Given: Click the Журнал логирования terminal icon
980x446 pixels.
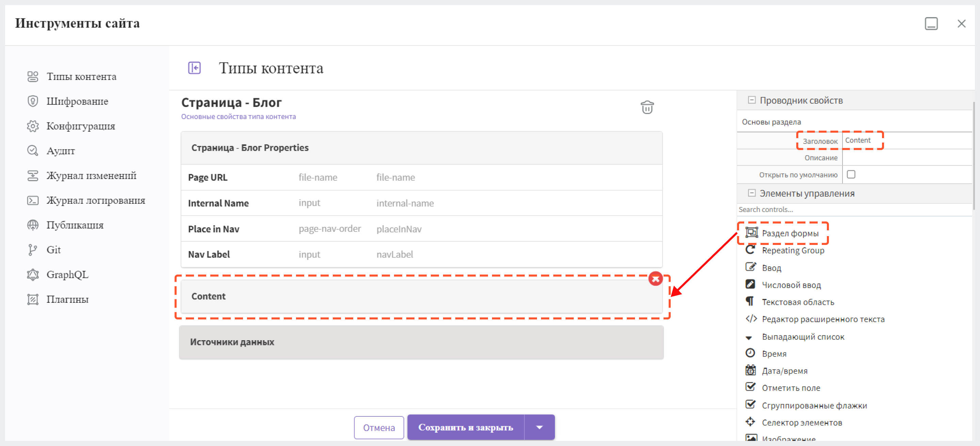Looking at the screenshot, I should click(33, 200).
